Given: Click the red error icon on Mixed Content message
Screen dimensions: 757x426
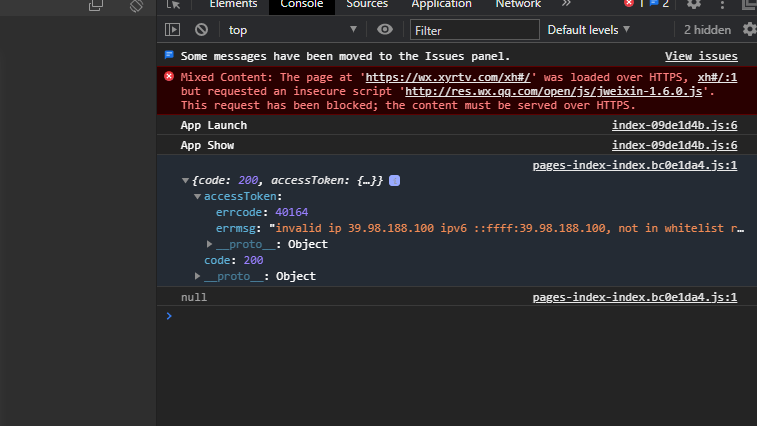Looking at the screenshot, I should click(x=169, y=76).
